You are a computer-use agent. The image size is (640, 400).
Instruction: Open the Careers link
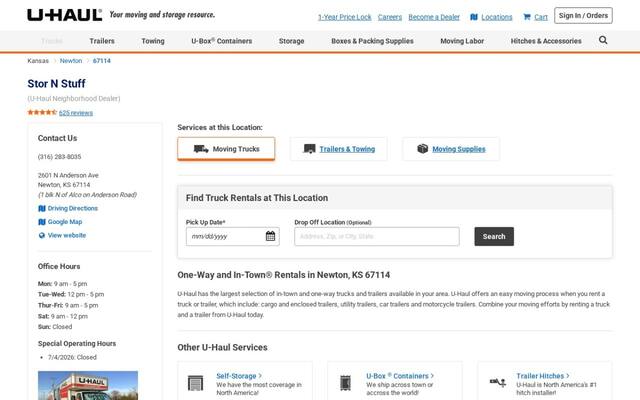coord(390,17)
